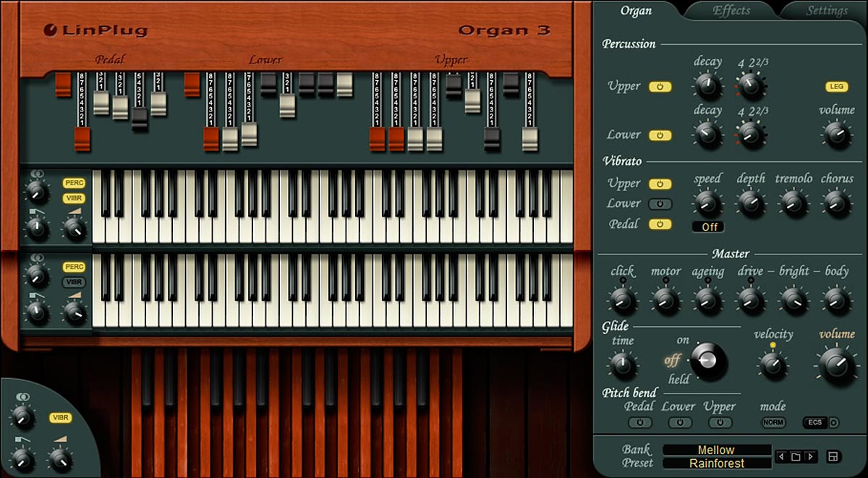Select the Glide 'held' label
Screen dimensions: 868x478
tap(678, 379)
